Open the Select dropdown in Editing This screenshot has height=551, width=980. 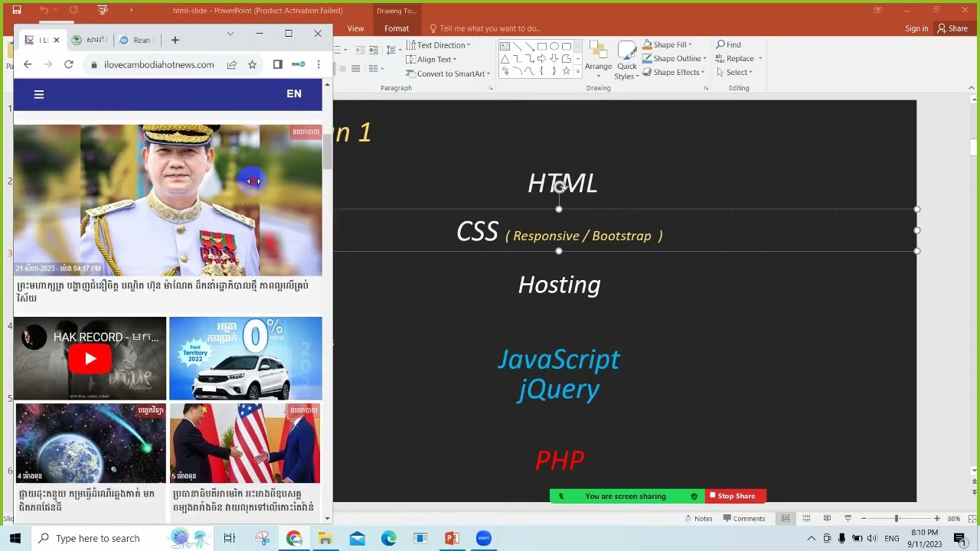tap(734, 72)
